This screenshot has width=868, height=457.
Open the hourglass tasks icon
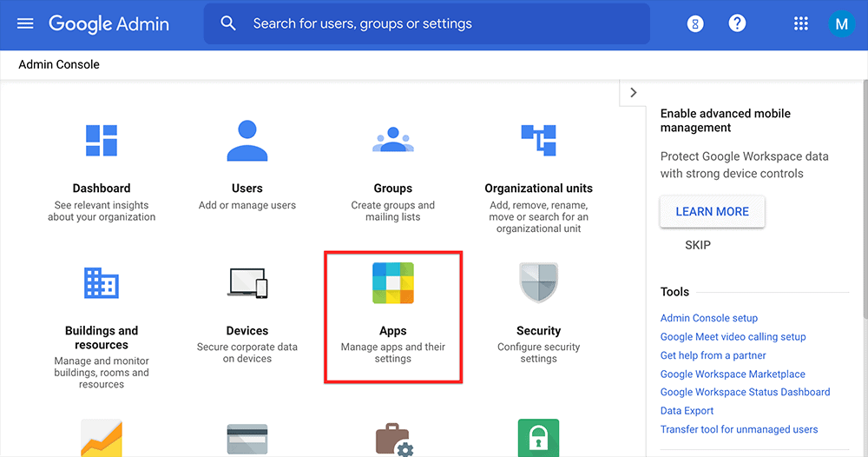(x=695, y=24)
